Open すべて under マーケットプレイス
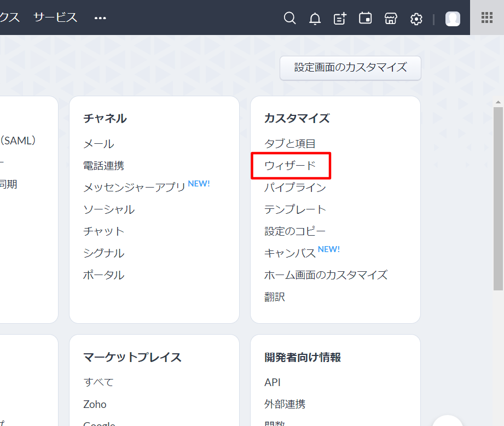The image size is (504, 426). tap(99, 382)
